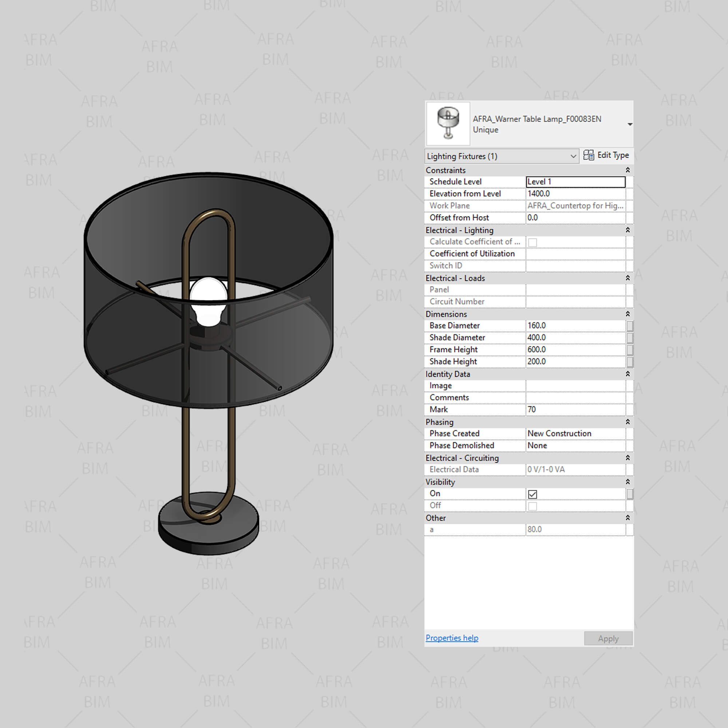Toggle Calculate Coefficient of Utilization checkbox

click(x=533, y=242)
